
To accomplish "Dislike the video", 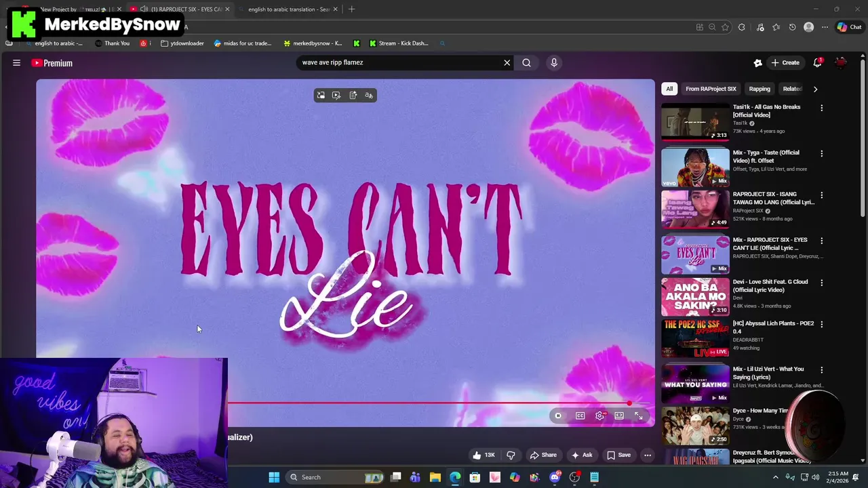I will tap(511, 455).
